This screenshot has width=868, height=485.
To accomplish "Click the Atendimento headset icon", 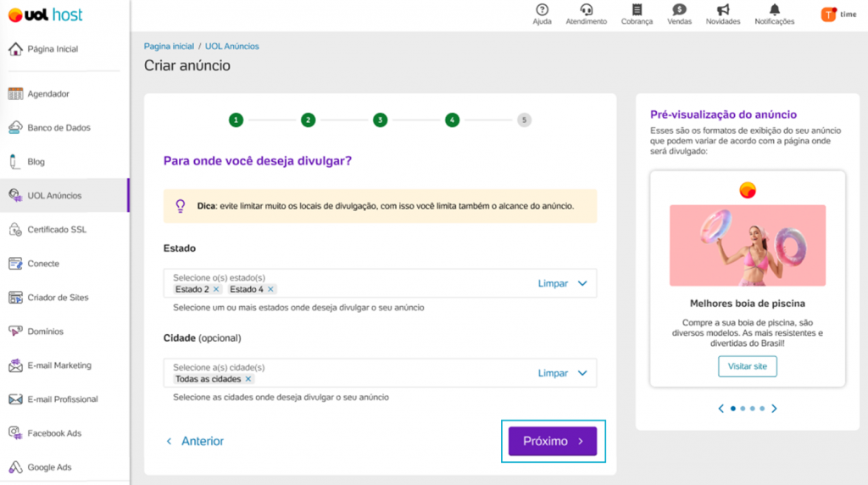I will click(x=587, y=10).
